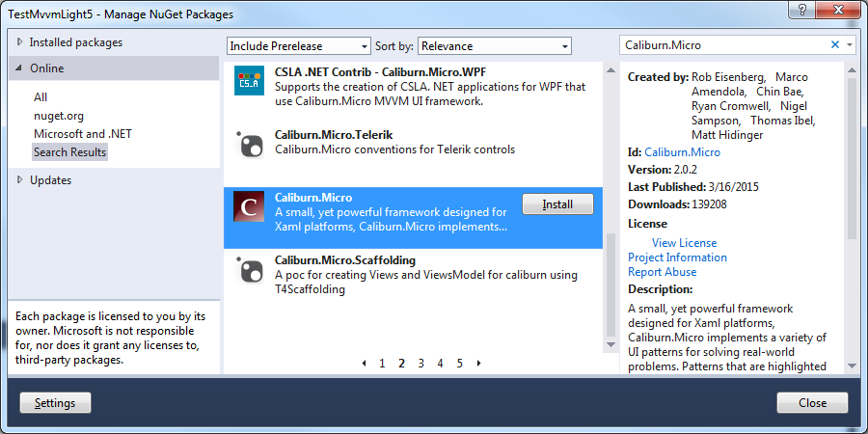Image resolution: width=868 pixels, height=434 pixels.
Task: Click the Caliburn.Micro.Telerik package icon
Action: [249, 144]
